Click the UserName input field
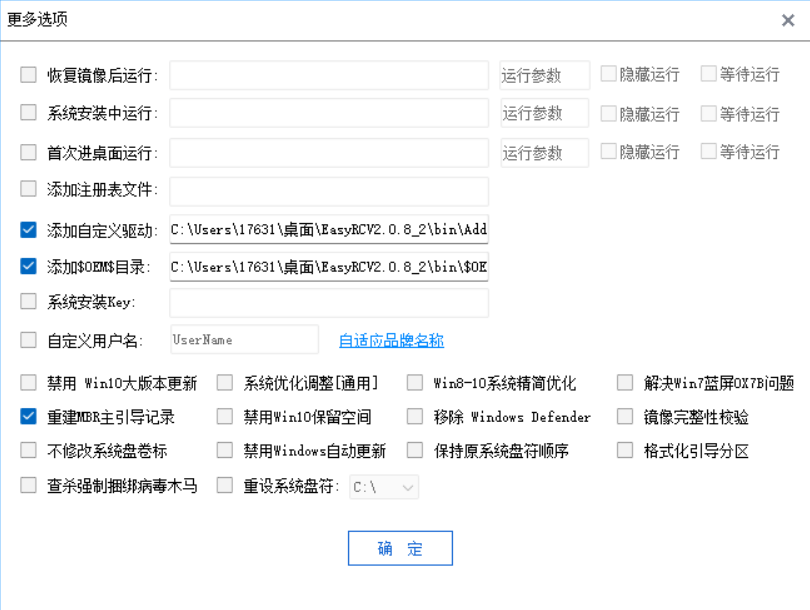 [244, 340]
